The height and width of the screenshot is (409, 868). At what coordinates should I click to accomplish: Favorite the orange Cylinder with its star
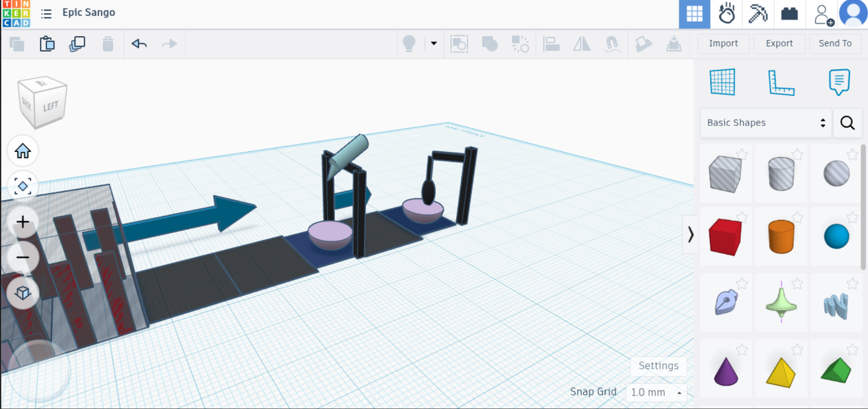(797, 217)
